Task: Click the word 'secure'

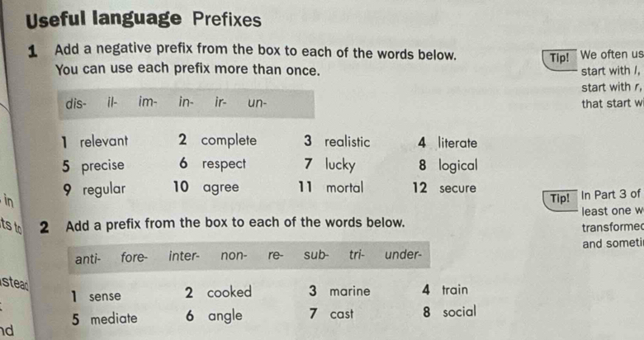Action: [x=458, y=188]
